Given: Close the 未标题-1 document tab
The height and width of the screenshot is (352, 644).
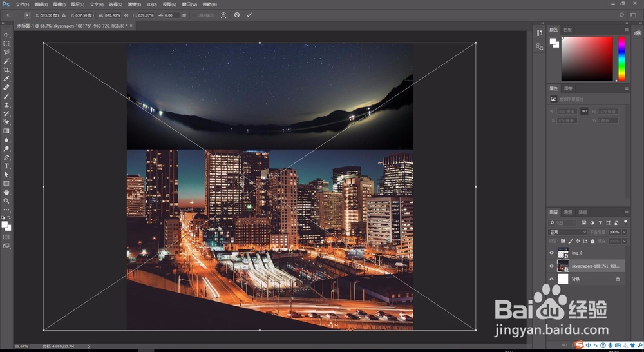Looking at the screenshot, I should [131, 26].
